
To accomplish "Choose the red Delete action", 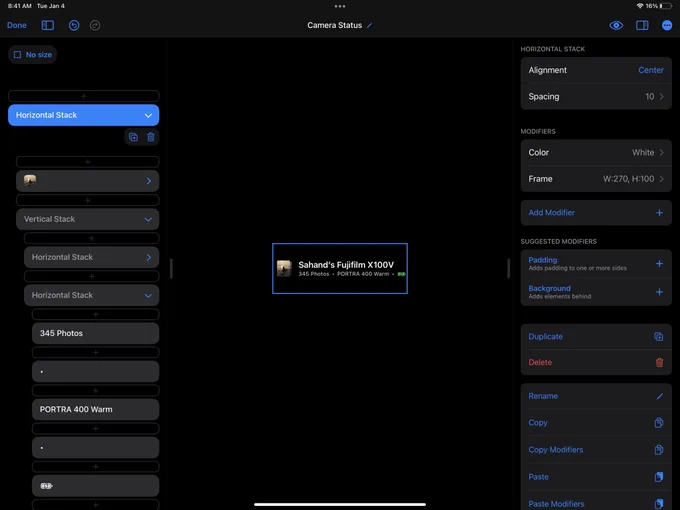I will [596, 362].
